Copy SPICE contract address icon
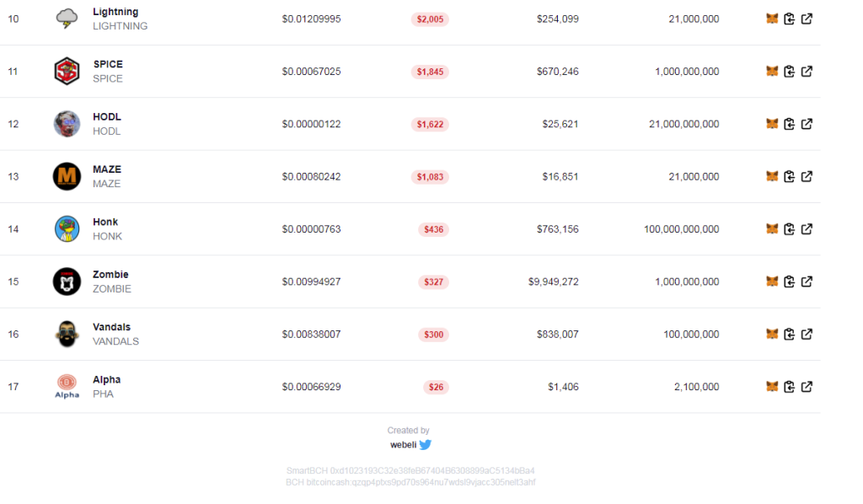Image resolution: width=863 pixels, height=504 pixels. [789, 72]
